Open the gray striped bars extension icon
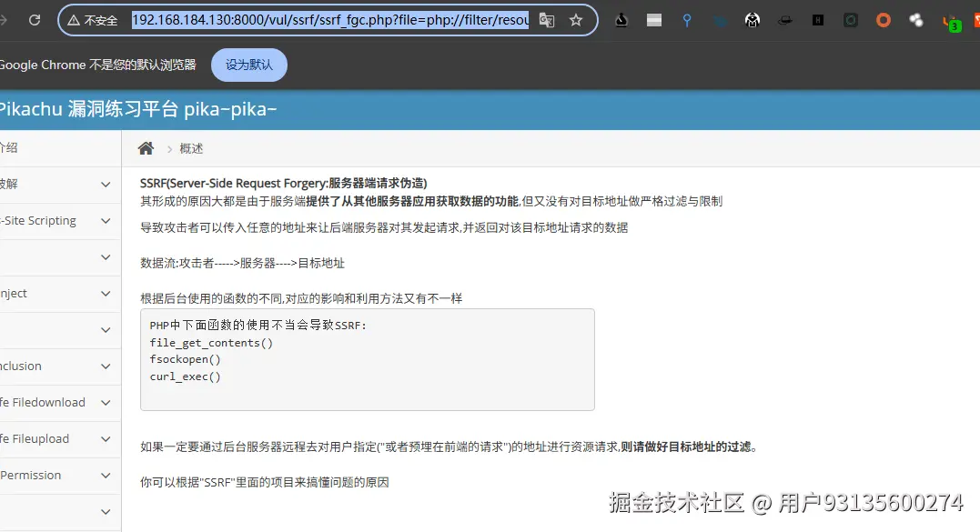Viewport: 980px width, 532px height. 654,20
